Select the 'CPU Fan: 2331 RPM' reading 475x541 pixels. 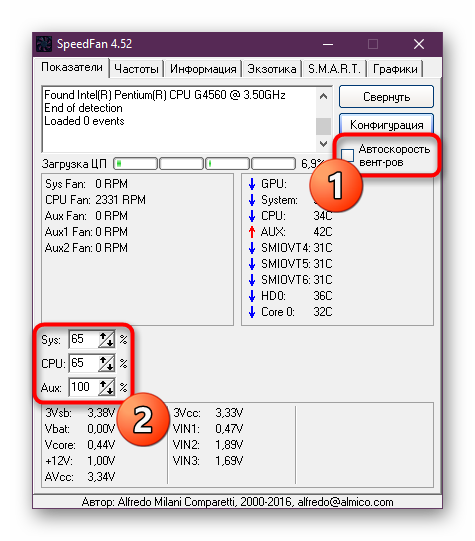(95, 200)
